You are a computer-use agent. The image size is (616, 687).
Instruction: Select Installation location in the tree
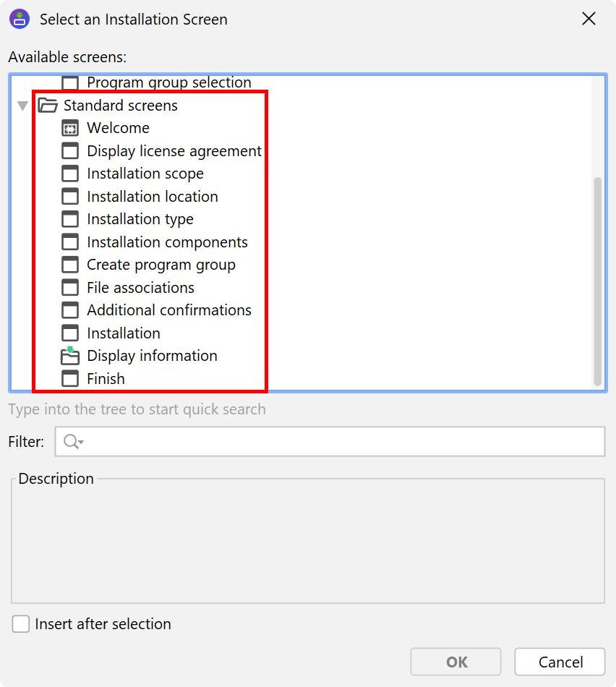tap(152, 197)
